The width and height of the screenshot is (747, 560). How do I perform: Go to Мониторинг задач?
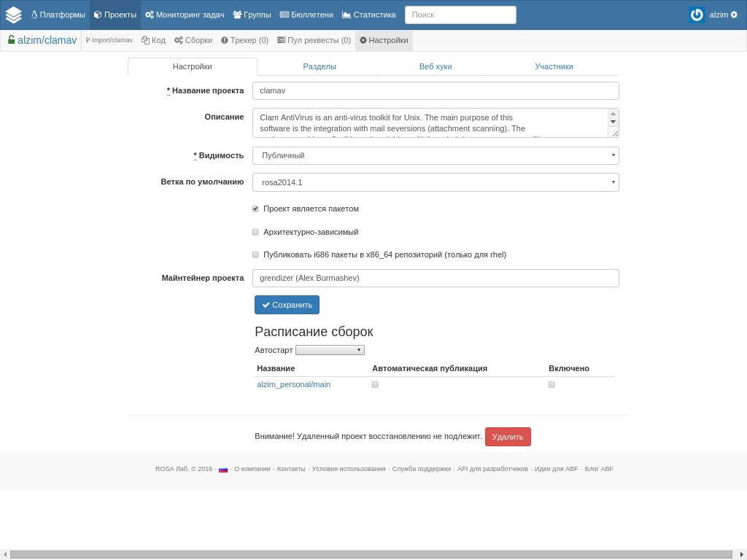coord(185,15)
